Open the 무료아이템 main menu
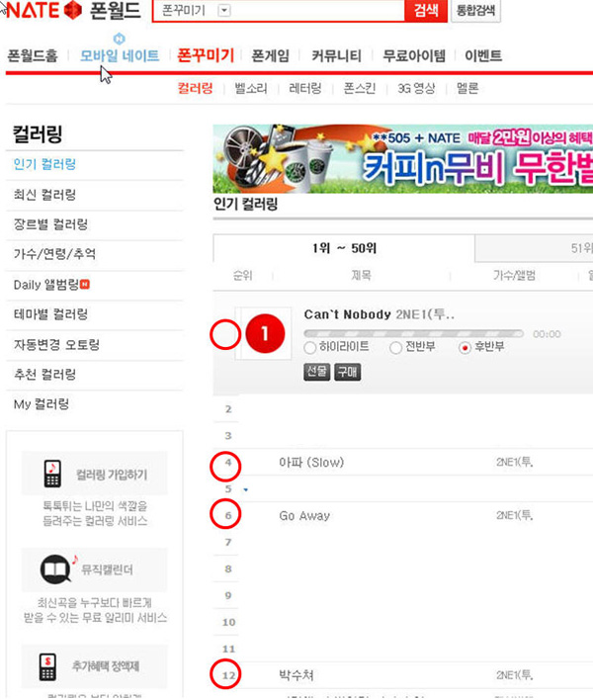 (x=414, y=55)
